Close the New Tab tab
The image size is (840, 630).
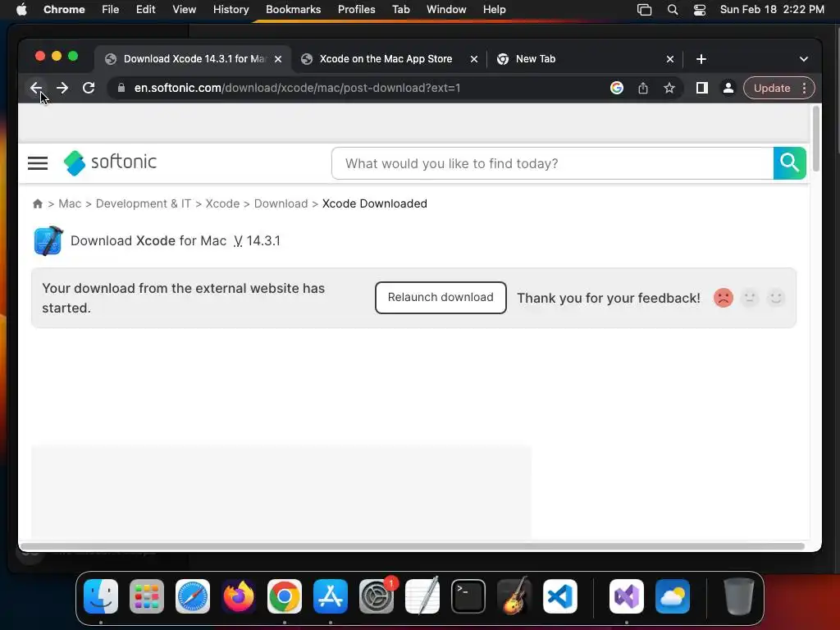pos(669,59)
